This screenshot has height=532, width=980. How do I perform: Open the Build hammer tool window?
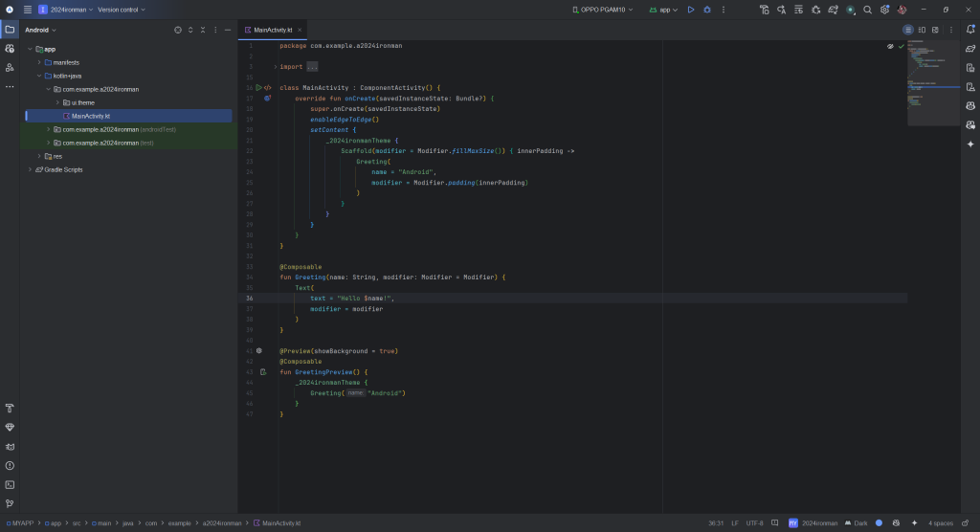pyautogui.click(x=10, y=409)
